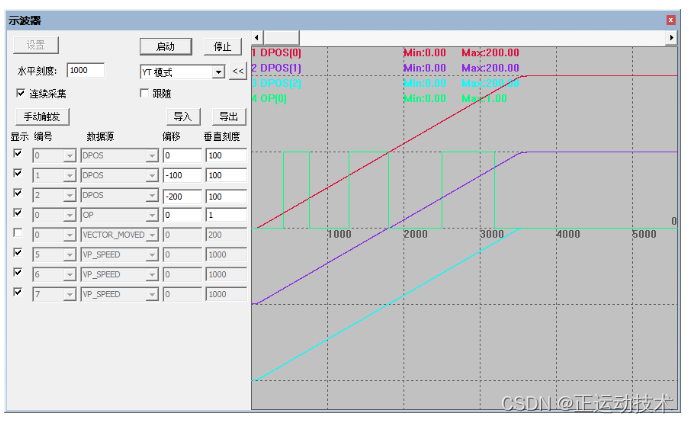Click vertical scale field of first DPOS row
The height and width of the screenshot is (423, 689).
[226, 155]
